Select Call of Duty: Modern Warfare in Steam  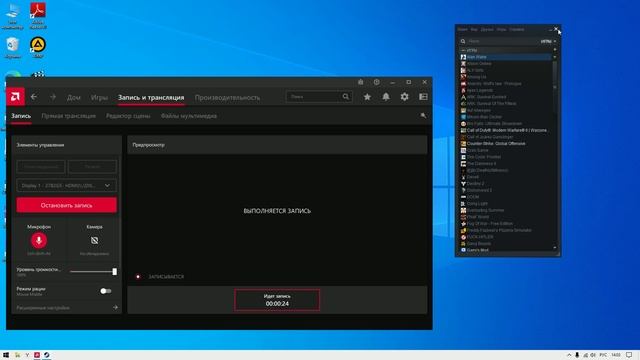click(x=507, y=130)
